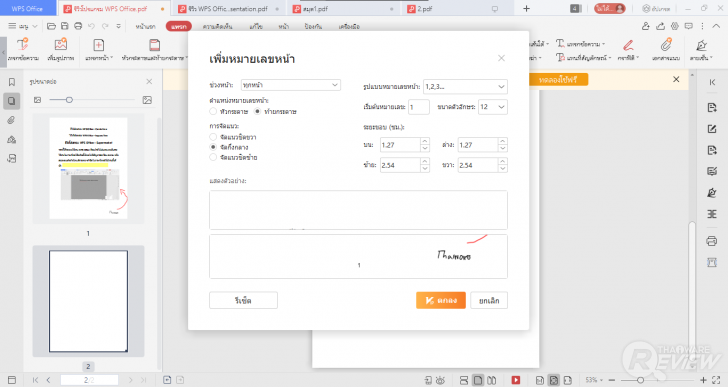
Task: Select single page view icon in status bar
Action: [x=478, y=380]
